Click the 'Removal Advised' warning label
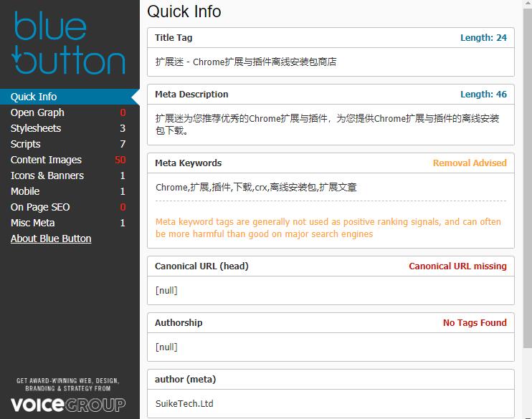The height and width of the screenshot is (419, 532). [470, 163]
